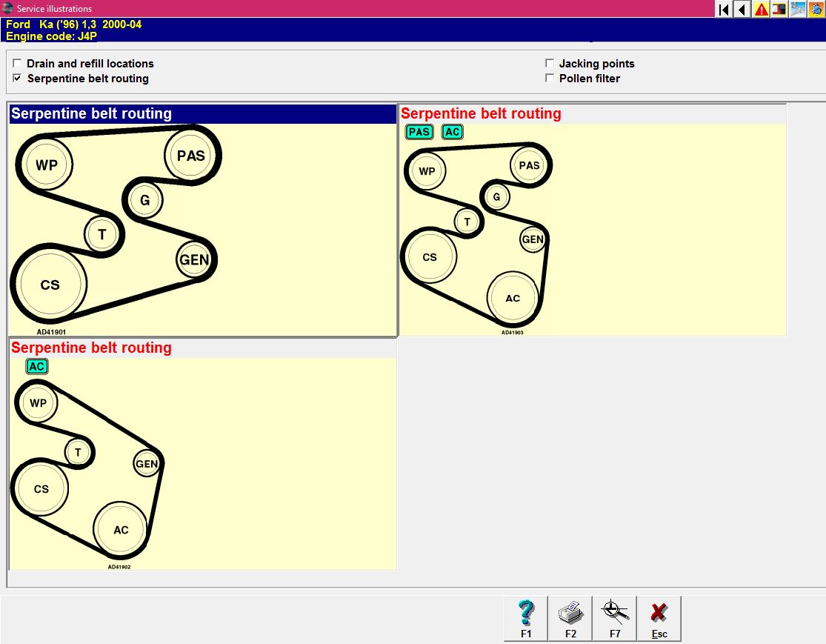Select the highlighted blue Serpentine belt routing header
Screen dimensions: 826x644
click(x=202, y=114)
